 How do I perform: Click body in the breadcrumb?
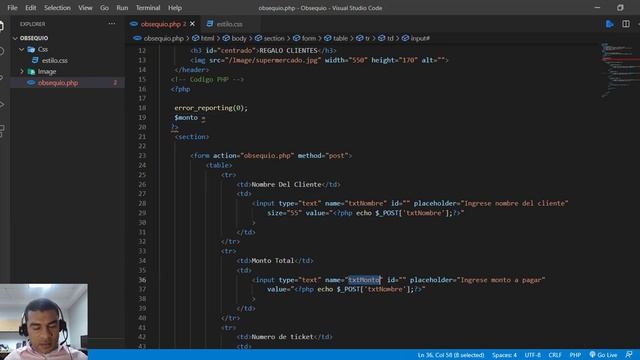click(239, 38)
